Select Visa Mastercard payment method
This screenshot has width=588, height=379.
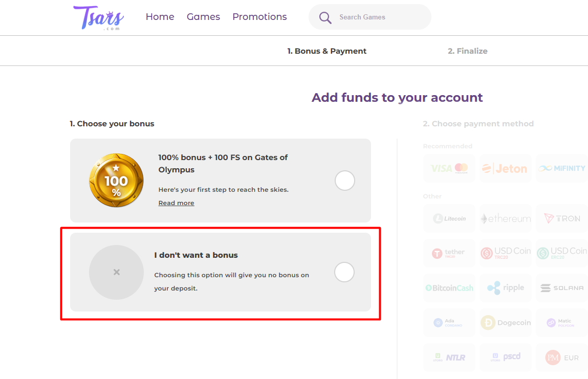click(x=449, y=168)
